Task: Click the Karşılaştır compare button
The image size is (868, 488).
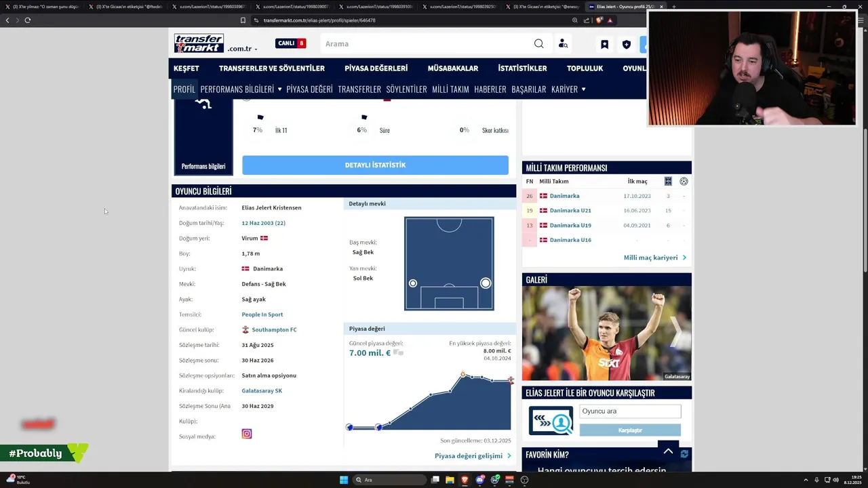Action: (630, 430)
